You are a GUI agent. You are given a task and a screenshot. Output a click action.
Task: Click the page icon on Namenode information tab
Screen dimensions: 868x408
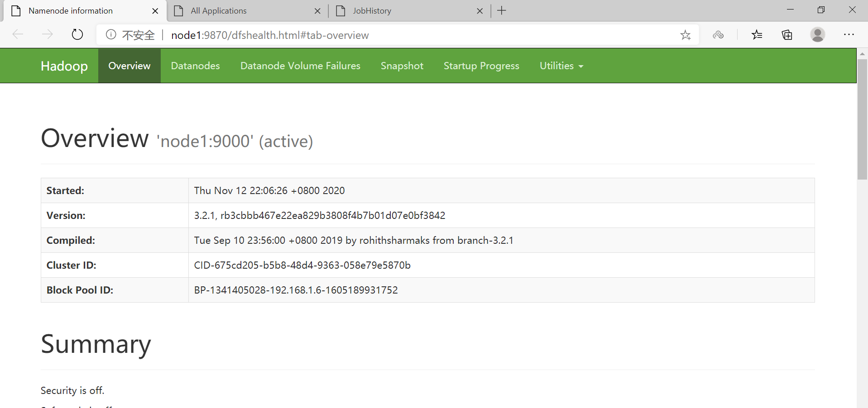pyautogui.click(x=16, y=11)
